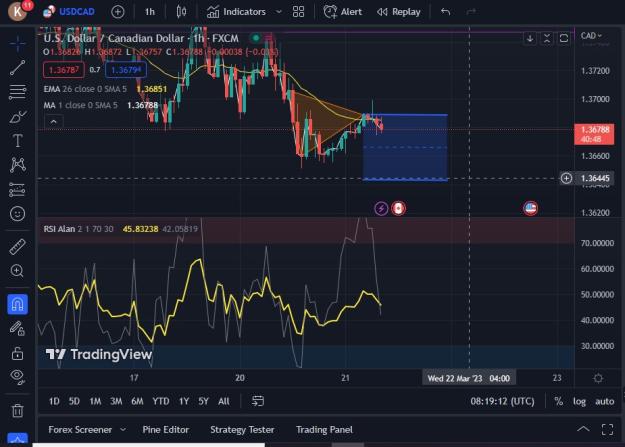
Task: Open the Strategy Tester tab
Action: click(242, 429)
